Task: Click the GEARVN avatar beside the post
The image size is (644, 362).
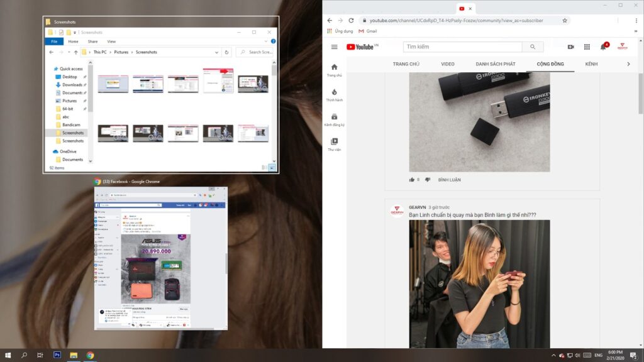Action: pos(397,210)
